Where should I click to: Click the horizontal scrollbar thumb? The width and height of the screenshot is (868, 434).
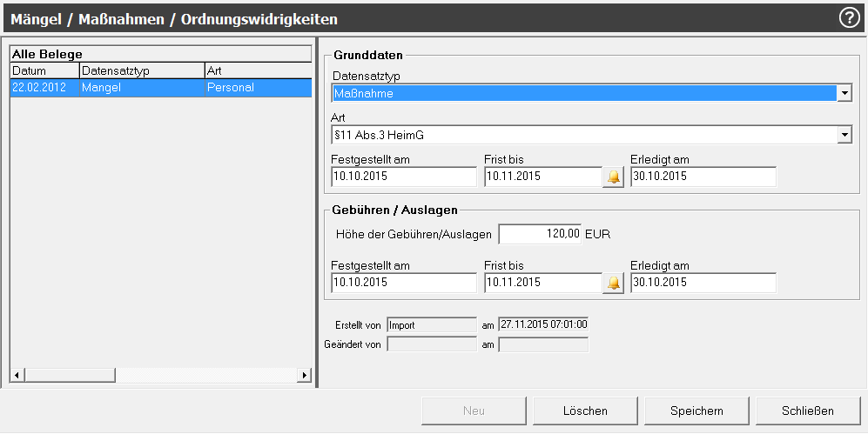71,375
